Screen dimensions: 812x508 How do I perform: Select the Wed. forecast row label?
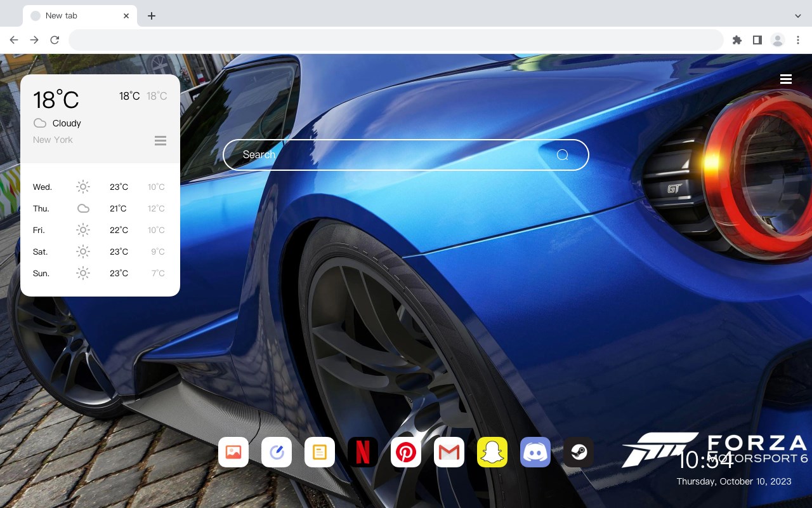pos(43,187)
